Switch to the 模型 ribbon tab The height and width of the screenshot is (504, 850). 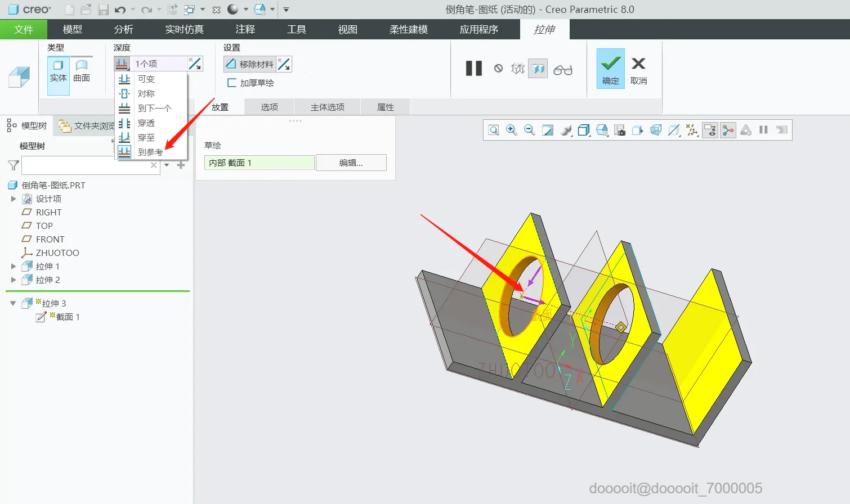click(73, 29)
